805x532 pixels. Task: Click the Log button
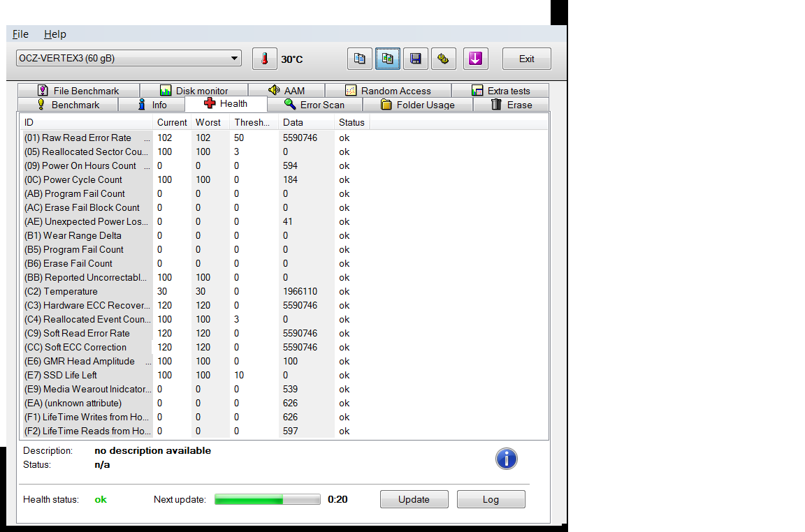click(491, 499)
